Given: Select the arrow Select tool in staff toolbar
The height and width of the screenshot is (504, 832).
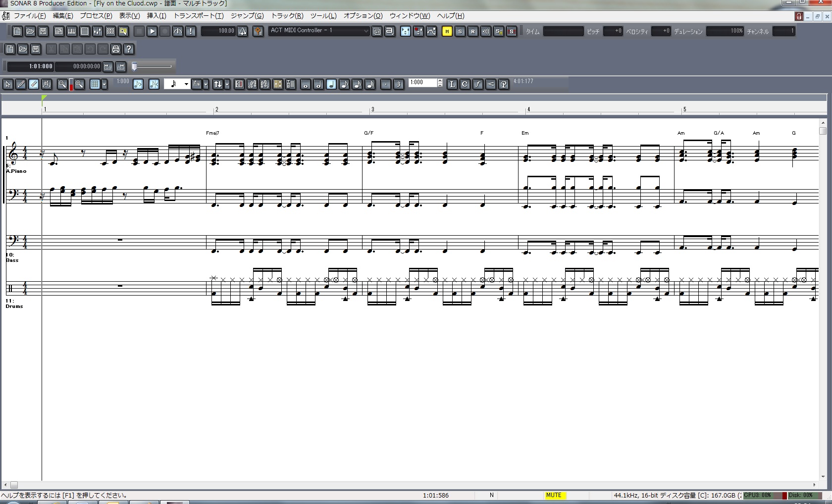Looking at the screenshot, I should tap(8, 84).
